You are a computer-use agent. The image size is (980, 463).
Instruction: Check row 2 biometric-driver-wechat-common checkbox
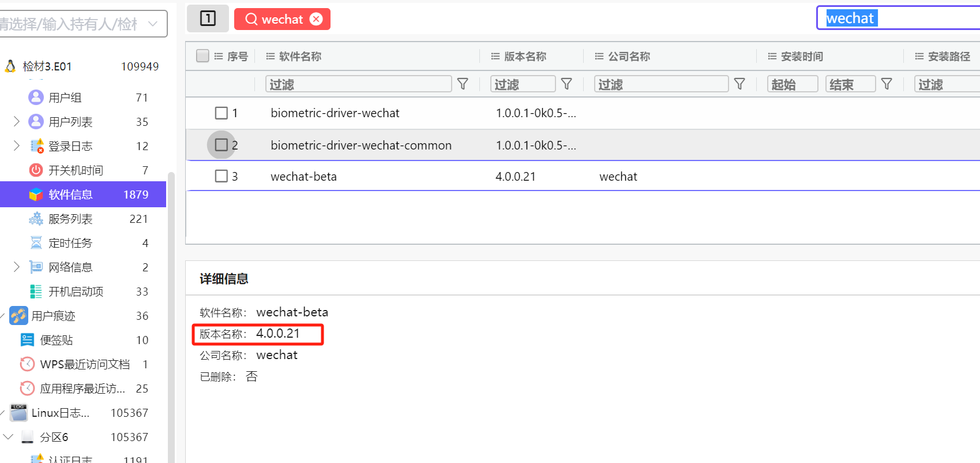point(221,144)
